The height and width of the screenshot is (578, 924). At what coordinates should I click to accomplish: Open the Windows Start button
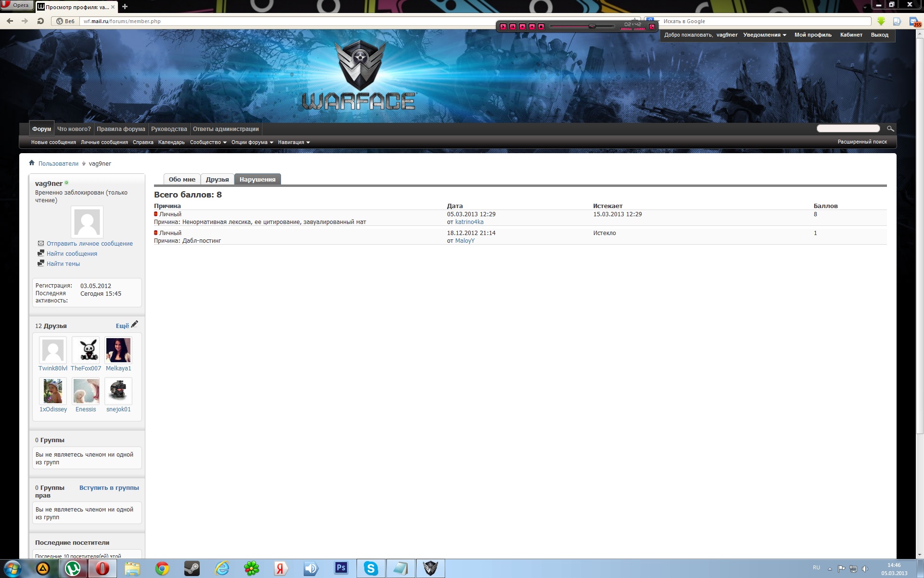(x=13, y=569)
